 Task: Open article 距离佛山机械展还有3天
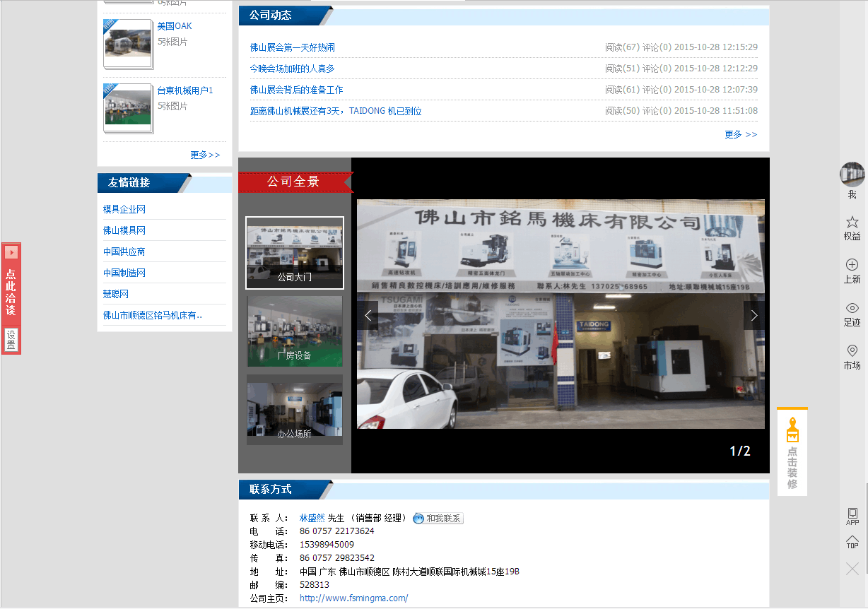point(336,111)
